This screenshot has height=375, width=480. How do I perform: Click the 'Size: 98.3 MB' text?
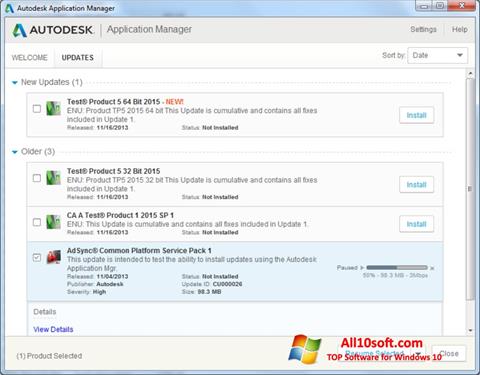201,292
